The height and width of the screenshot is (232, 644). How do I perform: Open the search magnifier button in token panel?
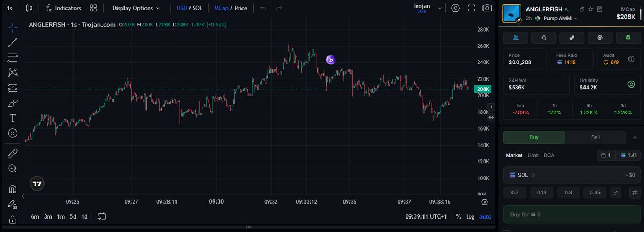click(x=544, y=38)
